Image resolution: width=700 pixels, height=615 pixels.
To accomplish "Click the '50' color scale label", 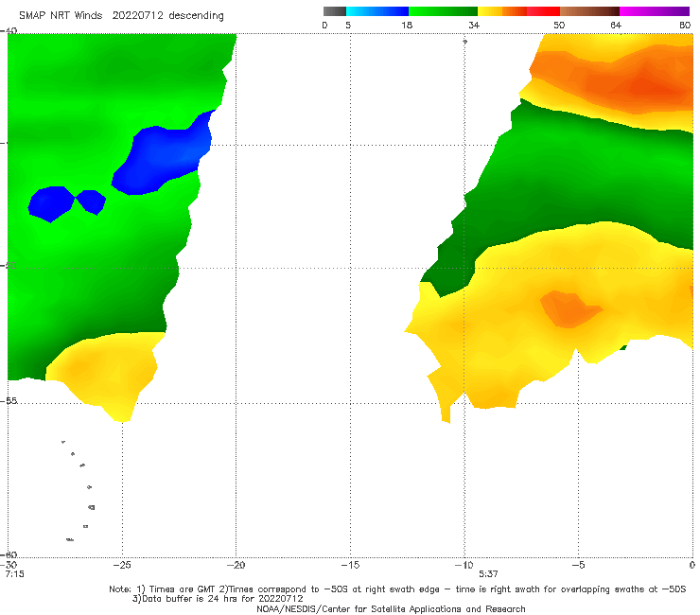I will tap(559, 25).
